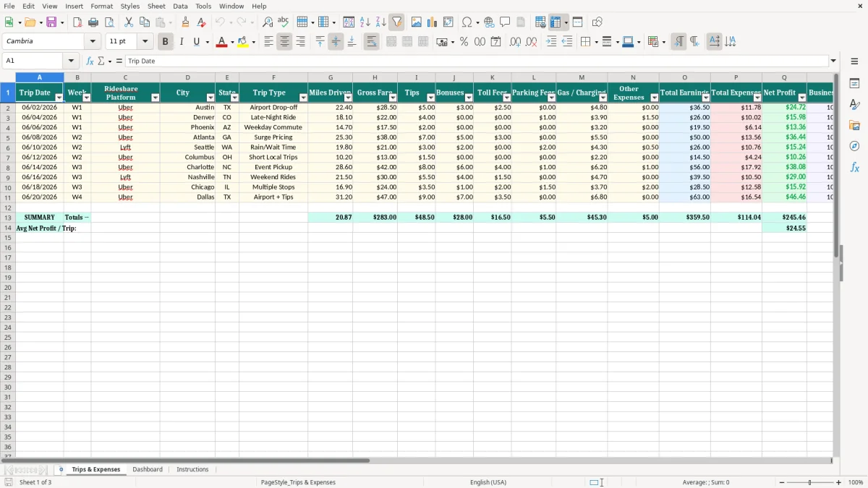
Task: Toggle the AutoFilter funnel button
Action: coord(396,22)
